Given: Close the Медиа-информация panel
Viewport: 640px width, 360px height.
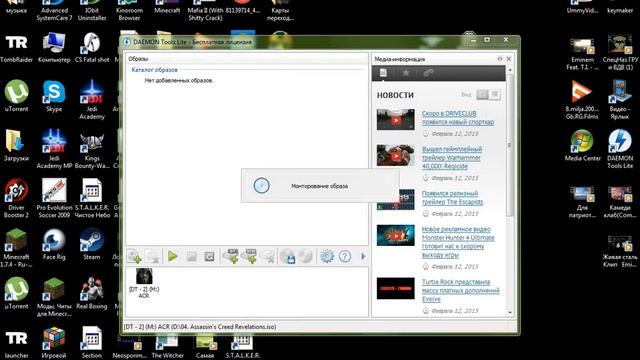Looking at the screenshot, I should pos(509,59).
